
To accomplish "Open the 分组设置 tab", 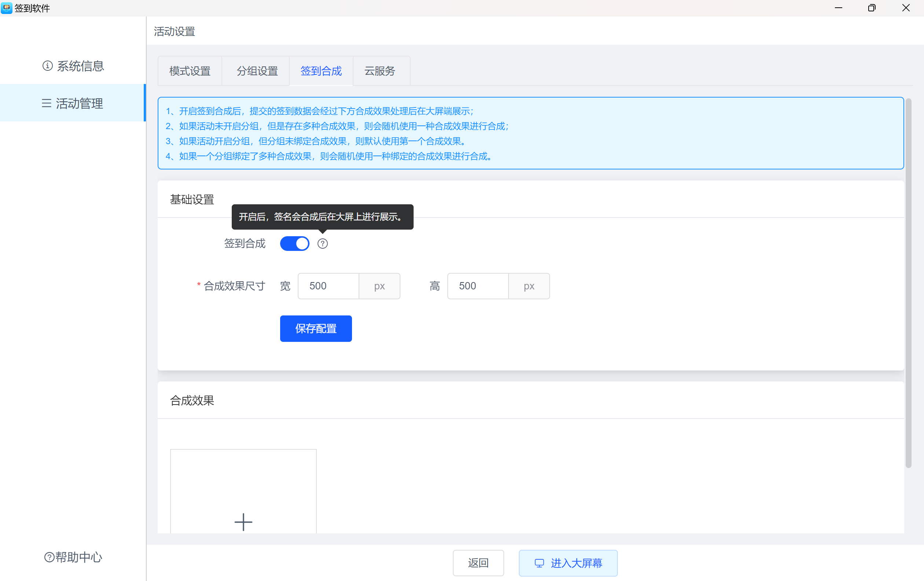I will [257, 71].
